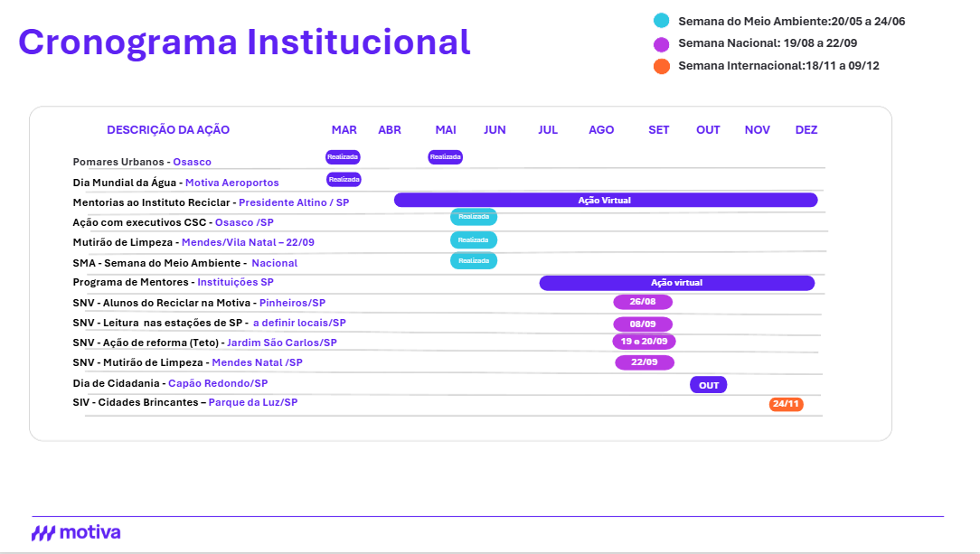Click the orange '24/11' date marker
The width and height of the screenshot is (980, 554).
pos(787,404)
